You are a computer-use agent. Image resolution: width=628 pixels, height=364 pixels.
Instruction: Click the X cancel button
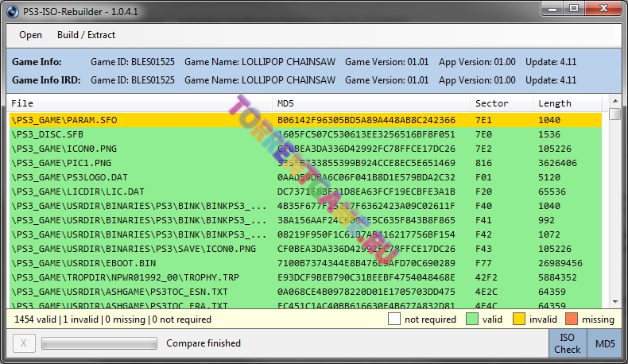(x=23, y=343)
